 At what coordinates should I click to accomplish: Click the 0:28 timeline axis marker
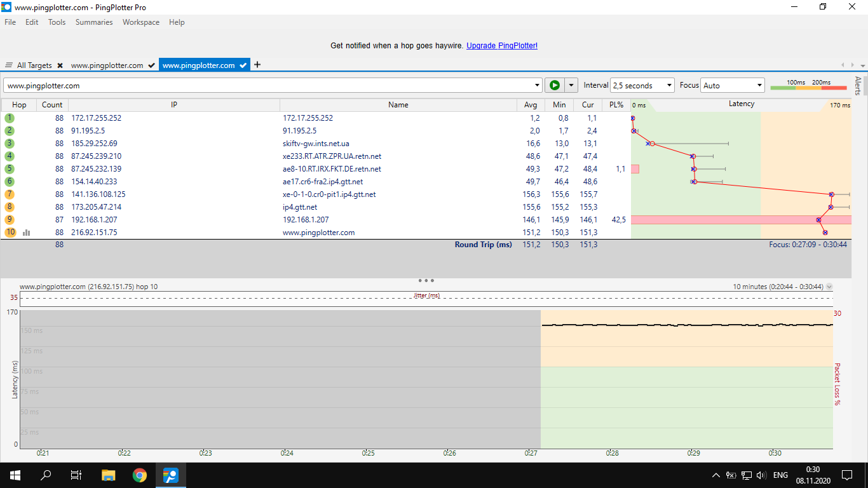612,453
